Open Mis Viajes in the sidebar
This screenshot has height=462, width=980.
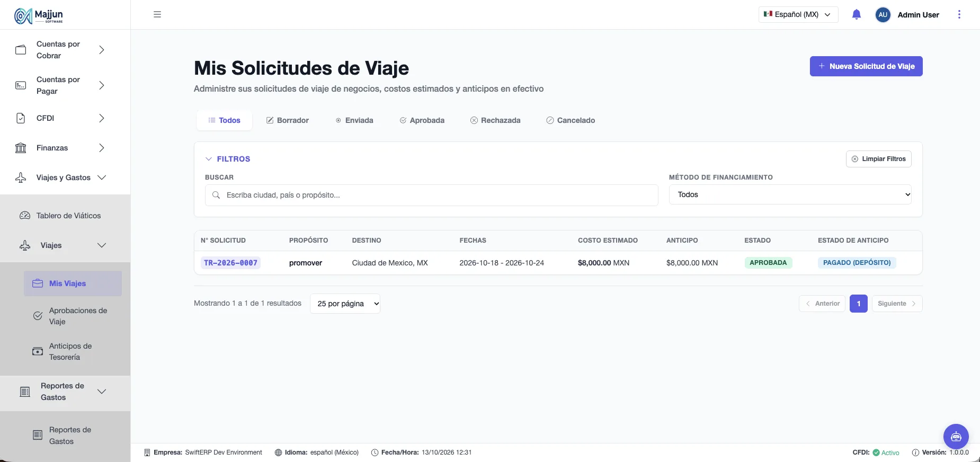coord(73,283)
